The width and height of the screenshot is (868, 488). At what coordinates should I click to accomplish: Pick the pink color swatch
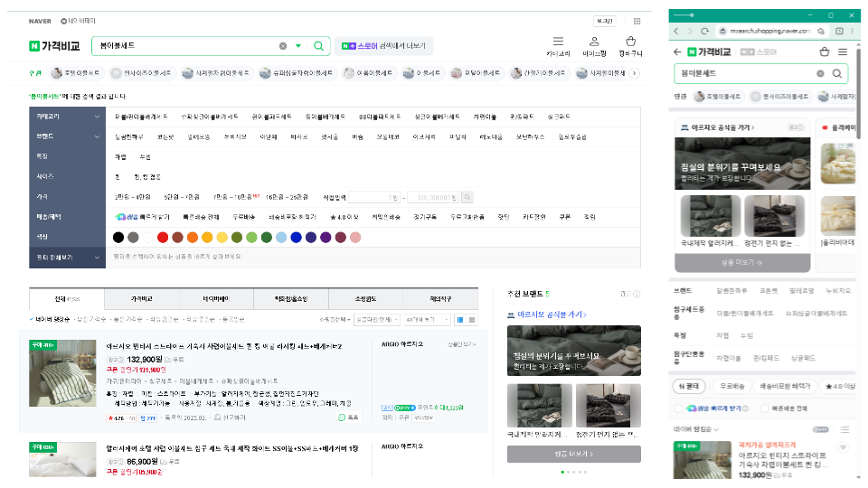point(355,238)
